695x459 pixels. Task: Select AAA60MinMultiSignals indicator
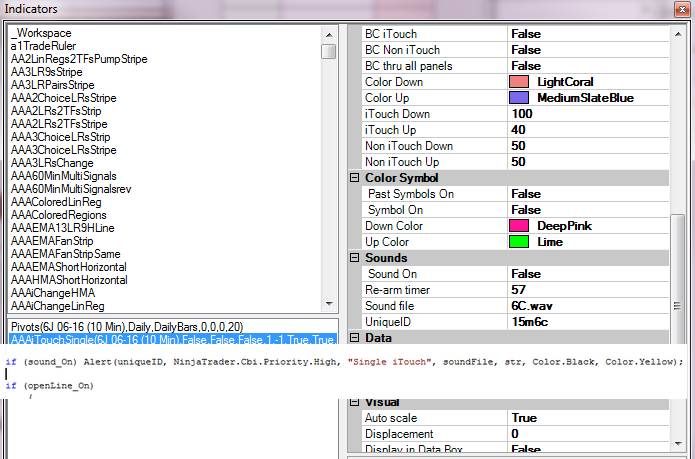coord(63,176)
